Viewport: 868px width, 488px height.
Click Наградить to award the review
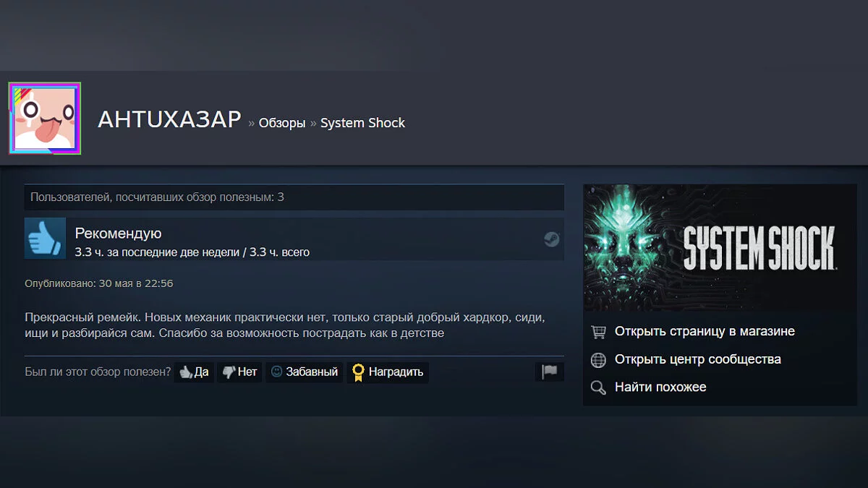[x=388, y=372]
